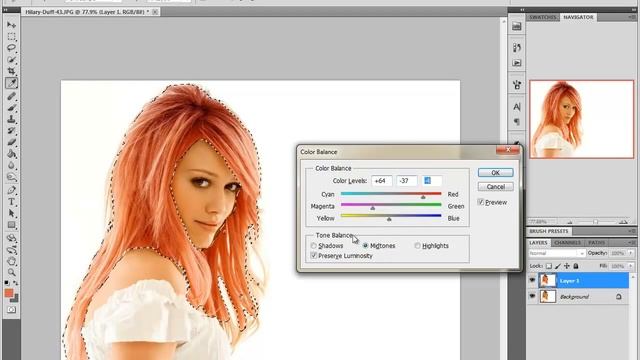Hide the Background layer eye icon
This screenshot has height=360, width=640.
tap(532, 296)
